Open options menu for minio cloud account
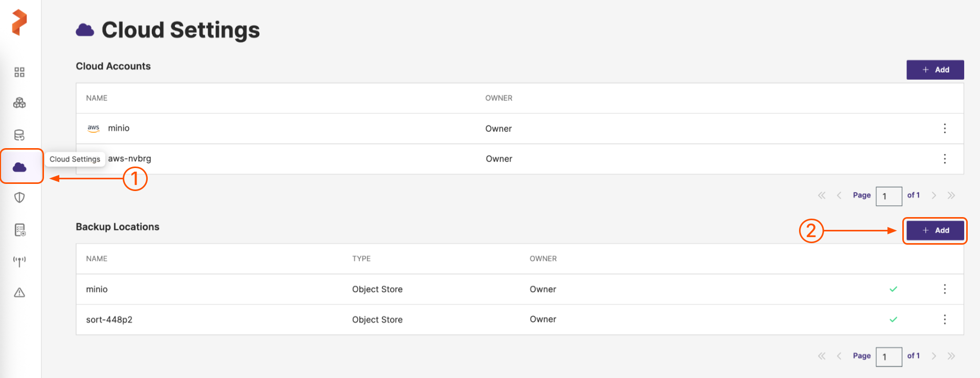Image resolution: width=980 pixels, height=378 pixels. 944,128
